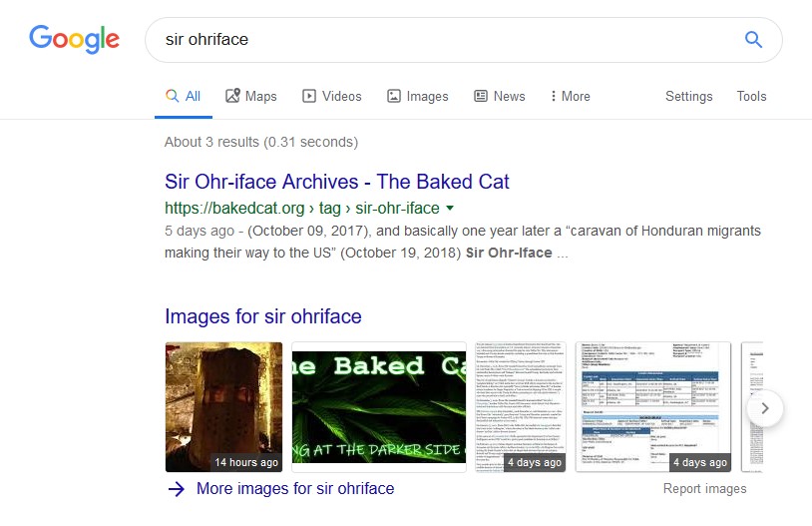The width and height of the screenshot is (812, 526).
Task: Click the three-dot icon beside More
Action: 554,97
